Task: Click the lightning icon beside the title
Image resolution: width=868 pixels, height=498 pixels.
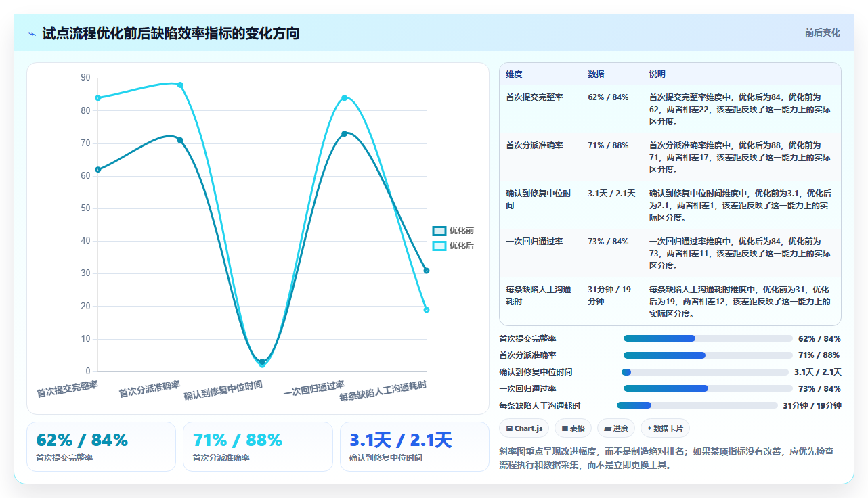Action: coord(32,34)
